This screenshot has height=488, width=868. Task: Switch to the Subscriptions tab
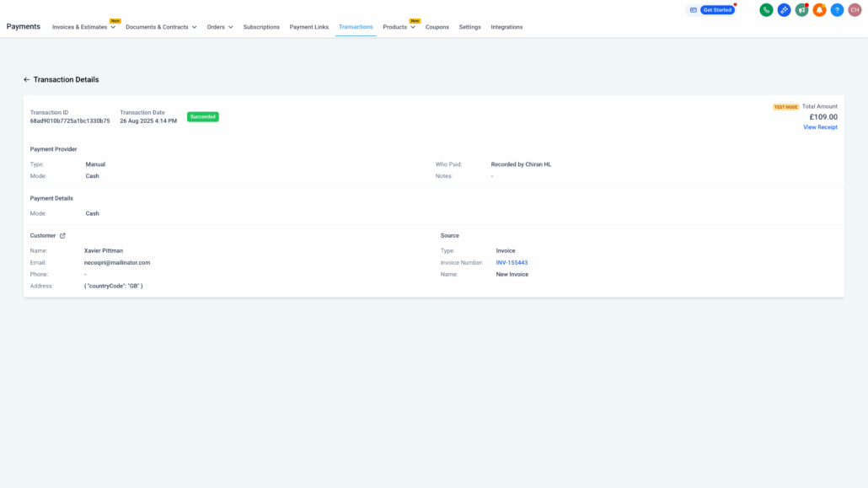(261, 27)
